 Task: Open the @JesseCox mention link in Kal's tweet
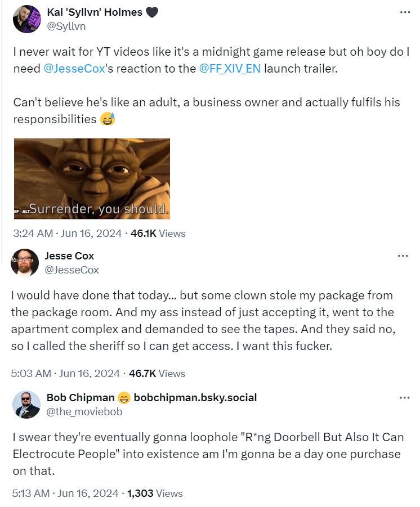pos(77,69)
